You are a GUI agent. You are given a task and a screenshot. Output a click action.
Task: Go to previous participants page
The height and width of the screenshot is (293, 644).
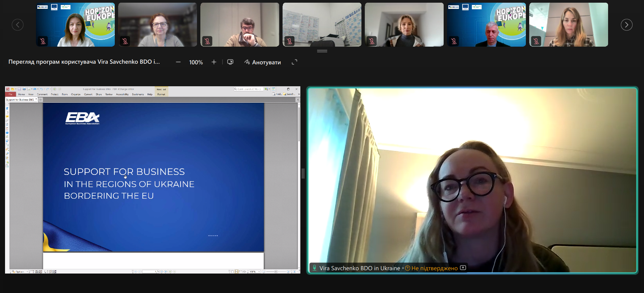[17, 25]
